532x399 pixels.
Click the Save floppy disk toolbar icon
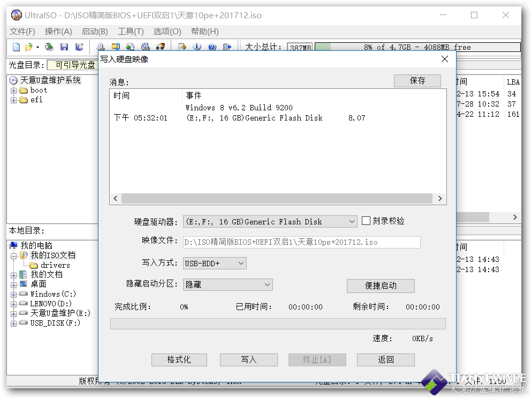(64, 47)
